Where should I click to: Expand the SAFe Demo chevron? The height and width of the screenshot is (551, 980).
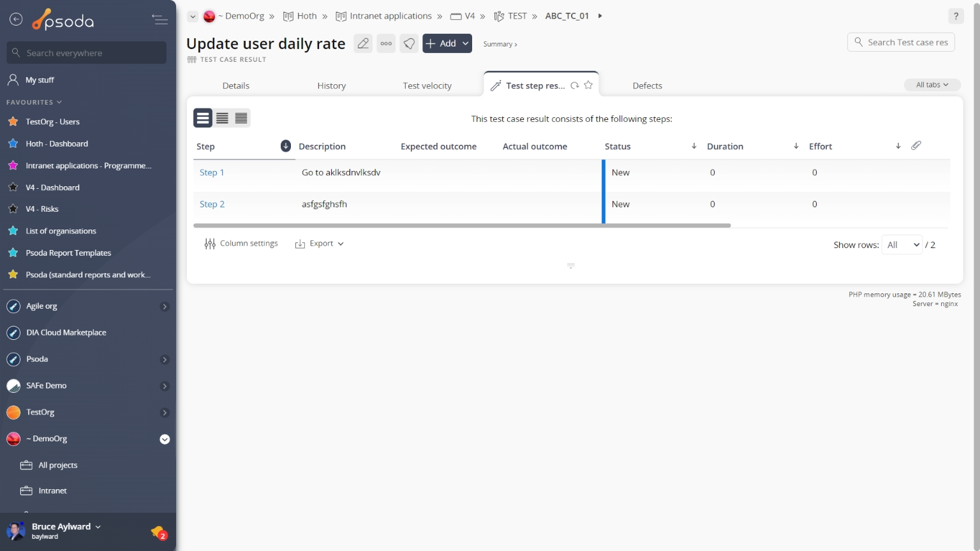coord(165,386)
